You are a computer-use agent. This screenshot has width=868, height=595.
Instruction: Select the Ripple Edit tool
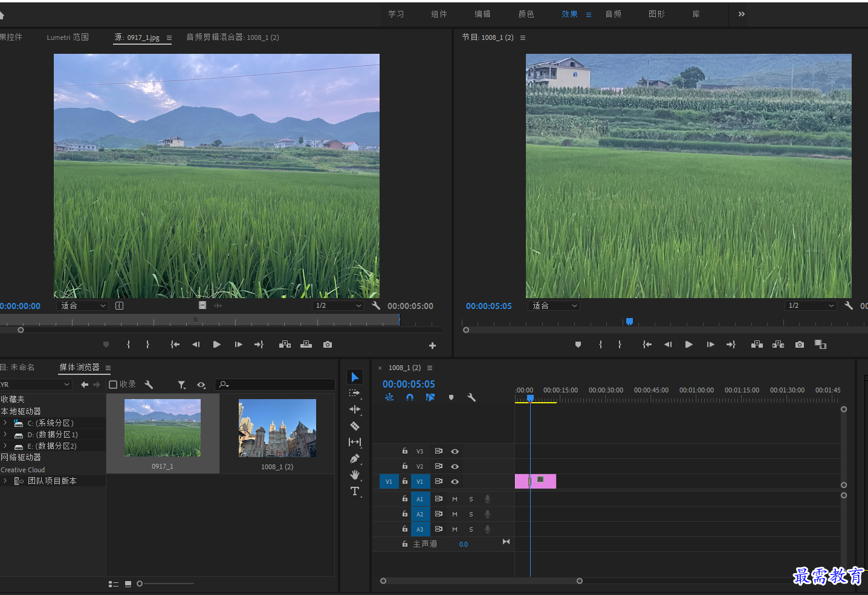tap(355, 409)
